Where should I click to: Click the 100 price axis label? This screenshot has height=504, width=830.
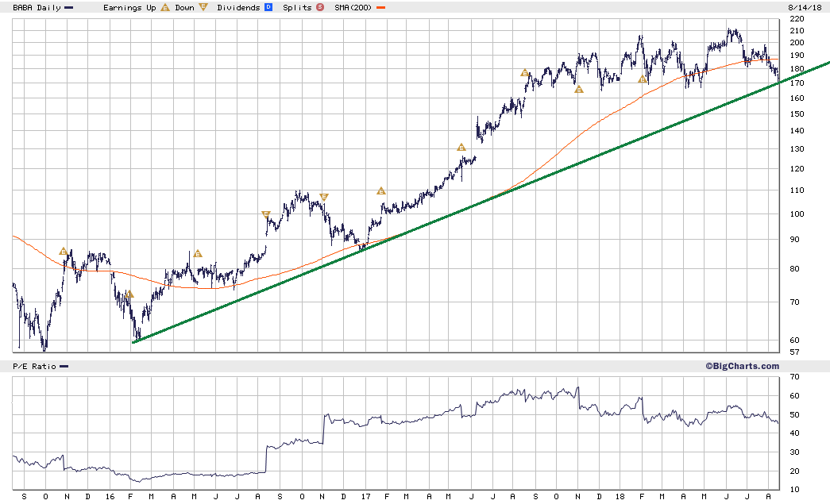coord(797,214)
